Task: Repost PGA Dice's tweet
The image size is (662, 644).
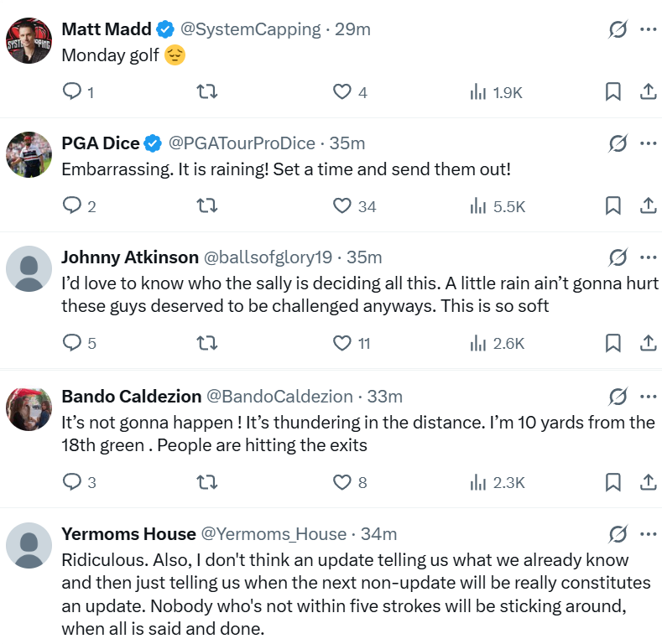Action: tap(206, 205)
